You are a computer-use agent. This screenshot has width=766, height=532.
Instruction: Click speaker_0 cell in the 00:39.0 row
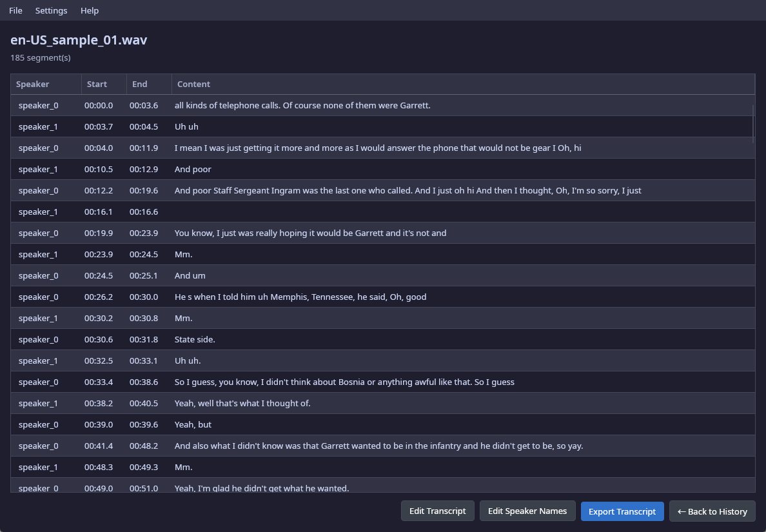(38, 424)
